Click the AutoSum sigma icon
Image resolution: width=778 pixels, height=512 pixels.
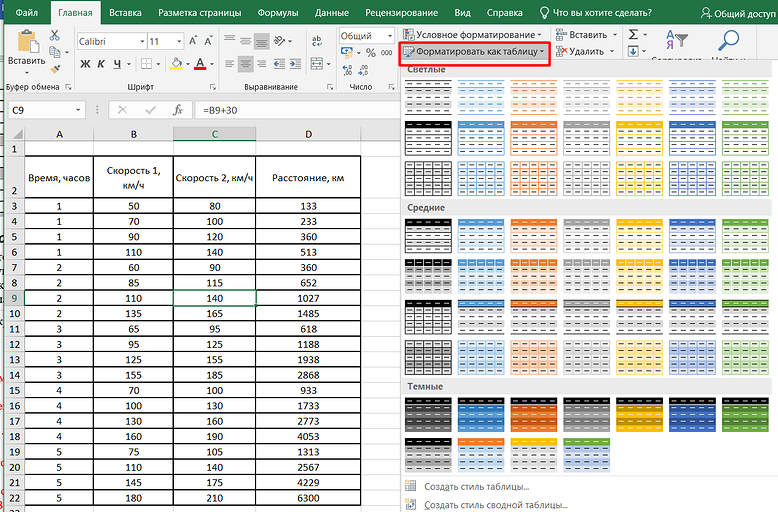coord(634,34)
